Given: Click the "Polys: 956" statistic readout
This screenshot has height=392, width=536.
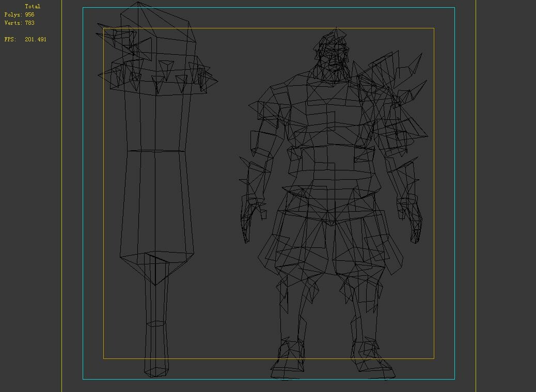Looking at the screenshot, I should click(x=19, y=14).
